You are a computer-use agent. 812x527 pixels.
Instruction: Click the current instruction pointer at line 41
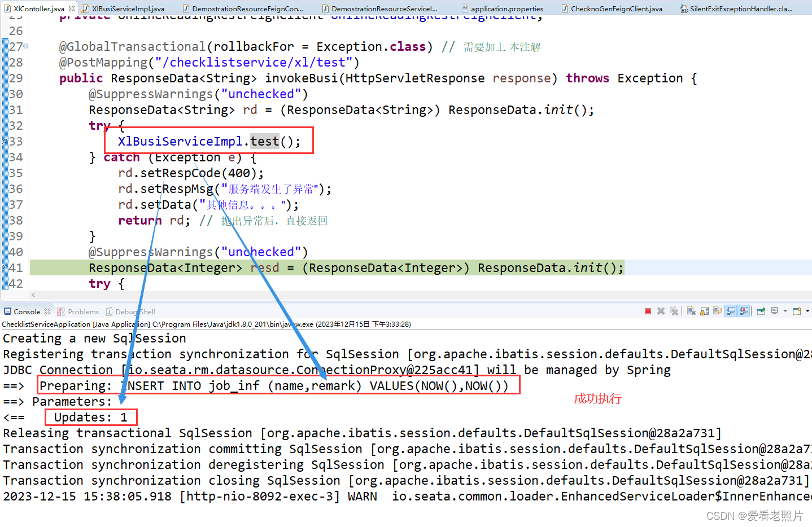[5, 267]
